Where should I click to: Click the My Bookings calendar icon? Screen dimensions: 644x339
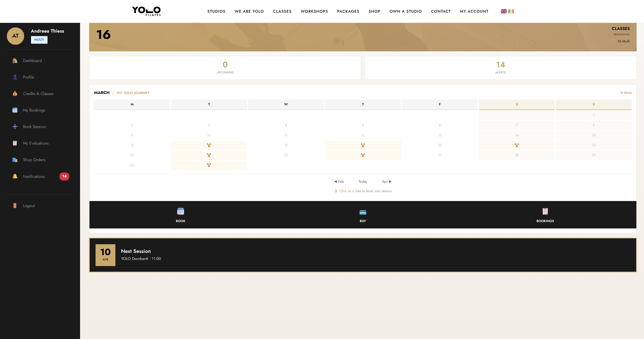(x=15, y=110)
